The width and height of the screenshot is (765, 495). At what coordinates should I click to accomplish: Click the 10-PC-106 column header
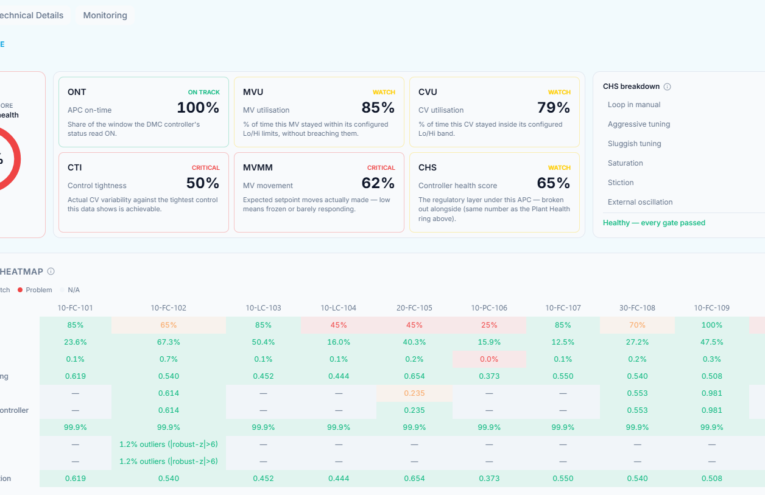point(489,308)
